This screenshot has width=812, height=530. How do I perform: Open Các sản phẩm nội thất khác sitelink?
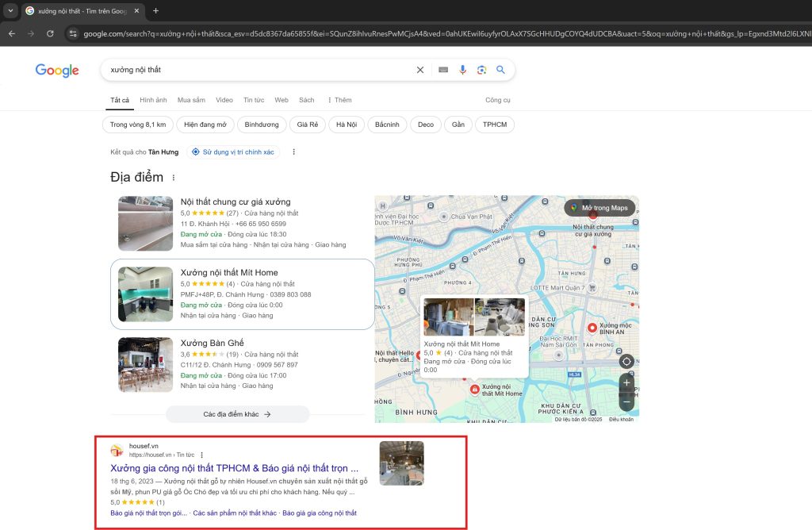click(235, 513)
